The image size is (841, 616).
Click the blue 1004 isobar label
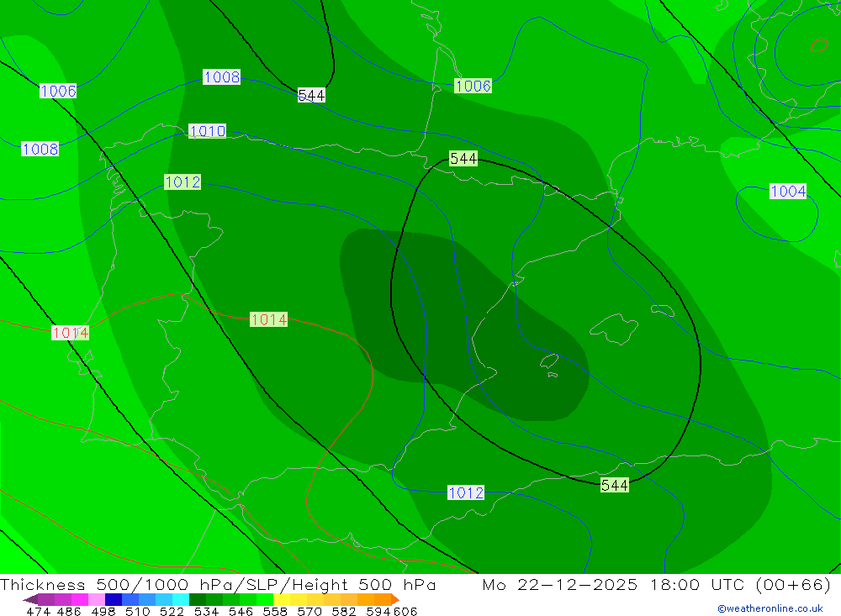pos(788,192)
